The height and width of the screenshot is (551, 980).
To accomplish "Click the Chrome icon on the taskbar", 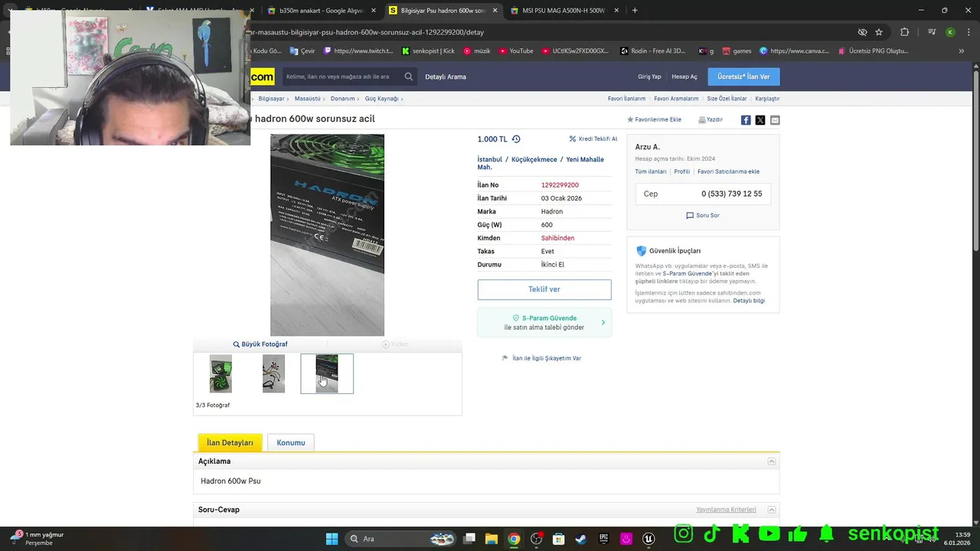I will [514, 539].
